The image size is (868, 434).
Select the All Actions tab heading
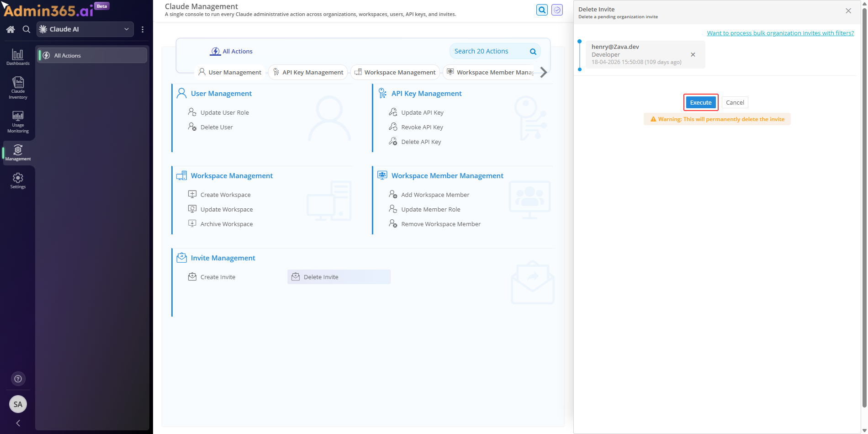tap(231, 51)
